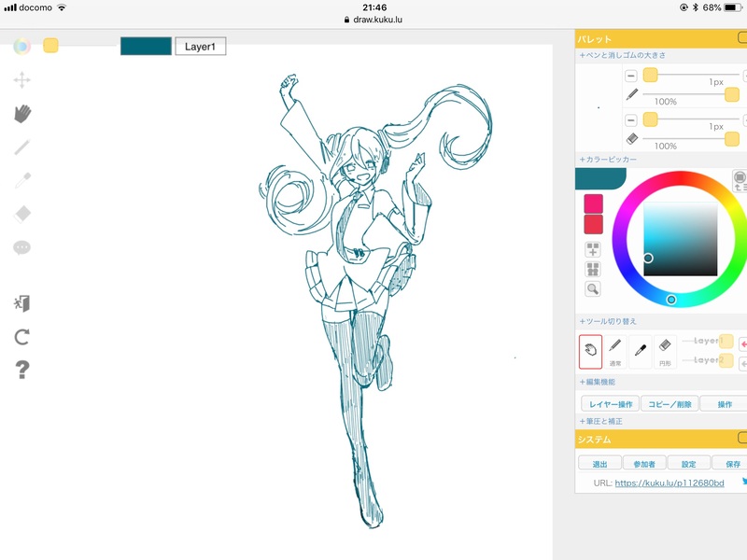Click the 退出 button
Viewport: 747px width, 560px height.
coord(599,463)
